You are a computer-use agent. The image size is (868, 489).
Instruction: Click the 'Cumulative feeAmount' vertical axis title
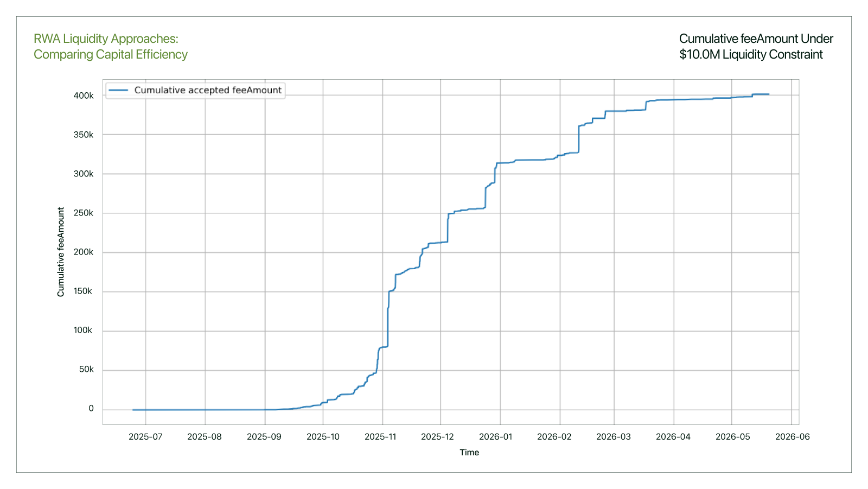pos(61,252)
